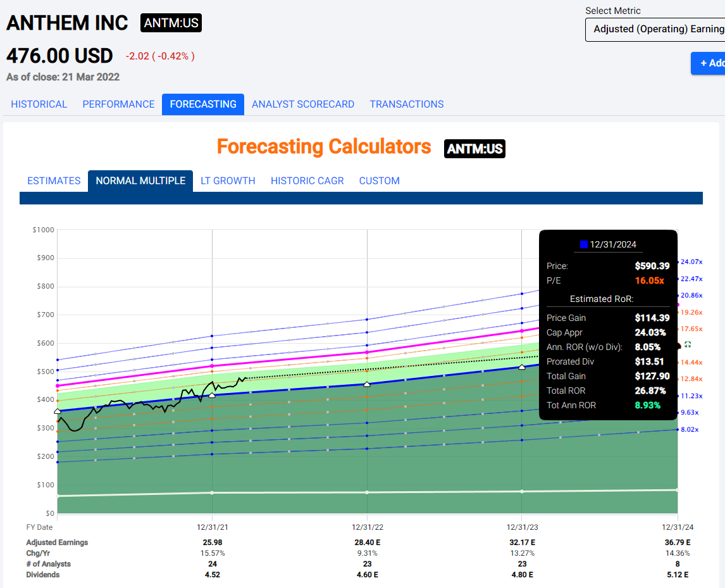Switch to the LT GROWTH calculator
The image size is (725, 588).
(x=228, y=181)
